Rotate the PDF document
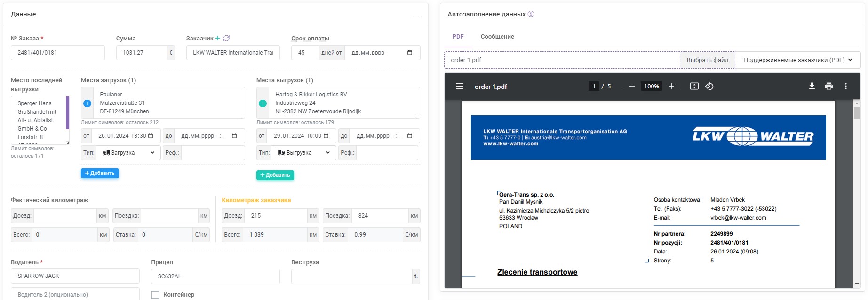The image size is (868, 300). (x=709, y=87)
